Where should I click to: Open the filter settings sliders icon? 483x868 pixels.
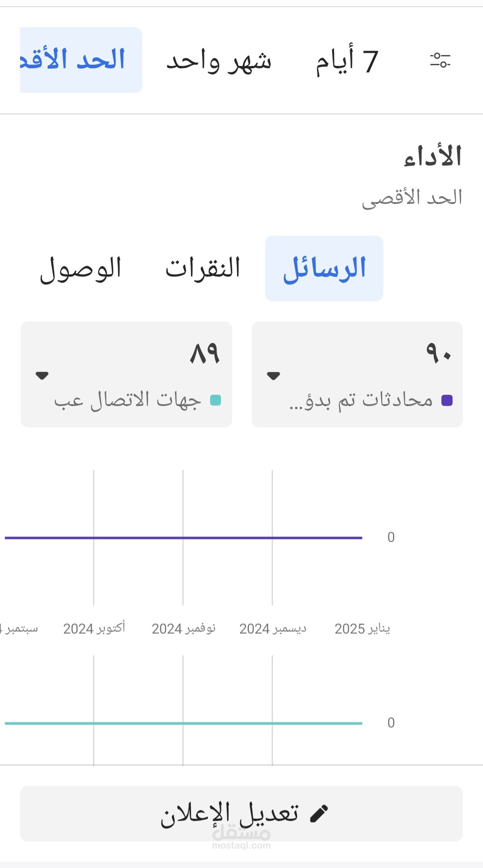(x=440, y=60)
